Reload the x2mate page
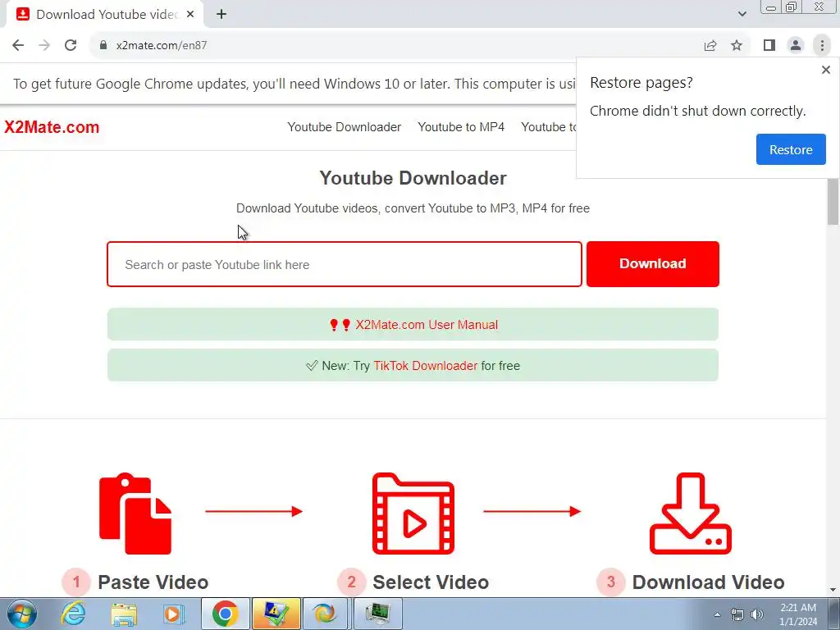This screenshot has width=840, height=630. (71, 46)
